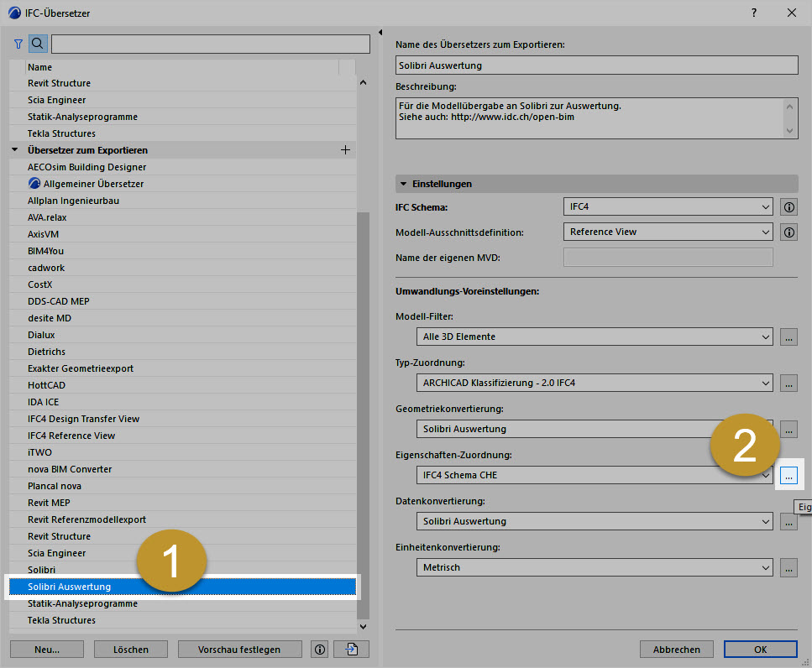Click the Neu... button

tap(47, 650)
